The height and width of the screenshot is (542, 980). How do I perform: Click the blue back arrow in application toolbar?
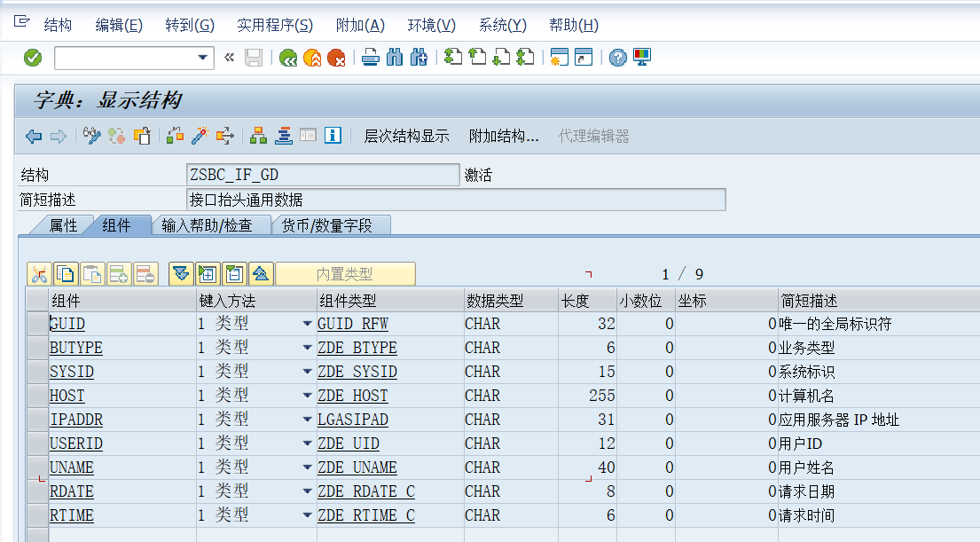click(x=34, y=136)
